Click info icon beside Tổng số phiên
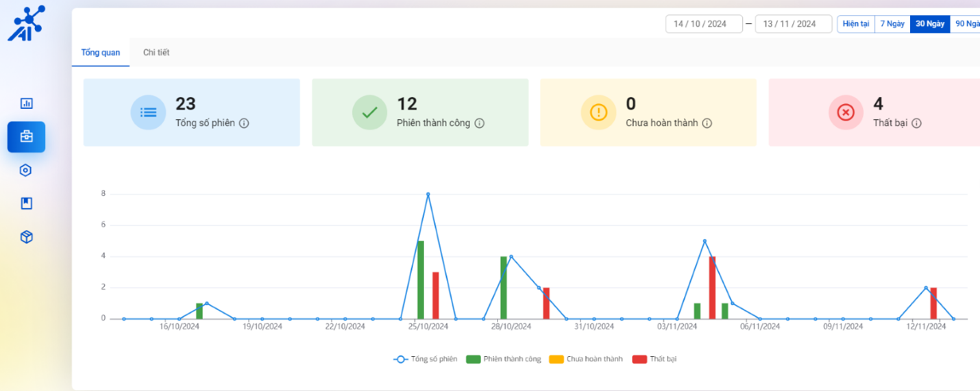 pos(244,123)
